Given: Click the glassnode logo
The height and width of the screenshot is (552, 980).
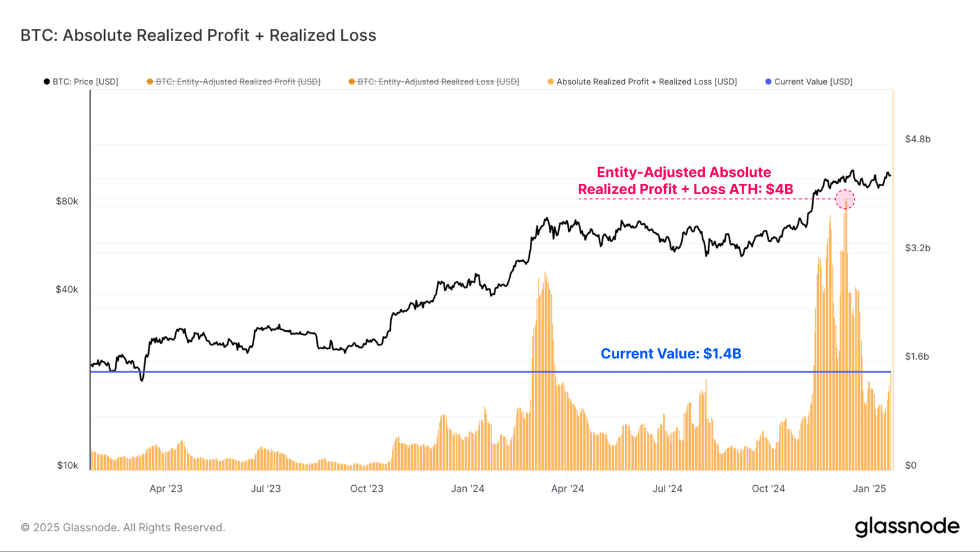Looking at the screenshot, I should pos(907,526).
